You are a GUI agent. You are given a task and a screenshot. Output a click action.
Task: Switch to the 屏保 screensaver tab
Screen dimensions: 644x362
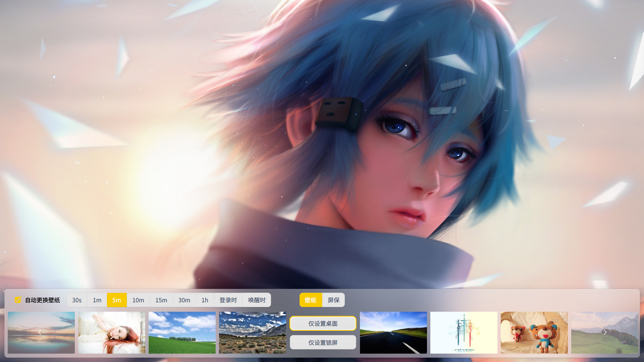pos(333,300)
